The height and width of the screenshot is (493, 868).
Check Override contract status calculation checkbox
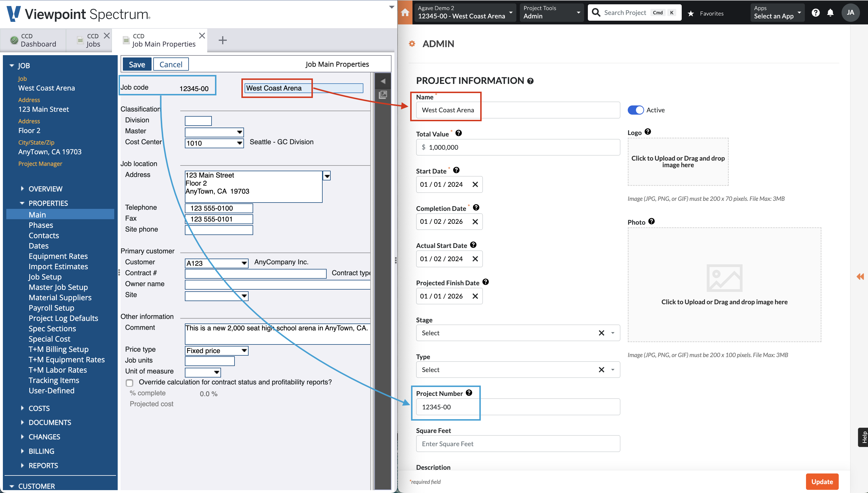click(x=129, y=382)
